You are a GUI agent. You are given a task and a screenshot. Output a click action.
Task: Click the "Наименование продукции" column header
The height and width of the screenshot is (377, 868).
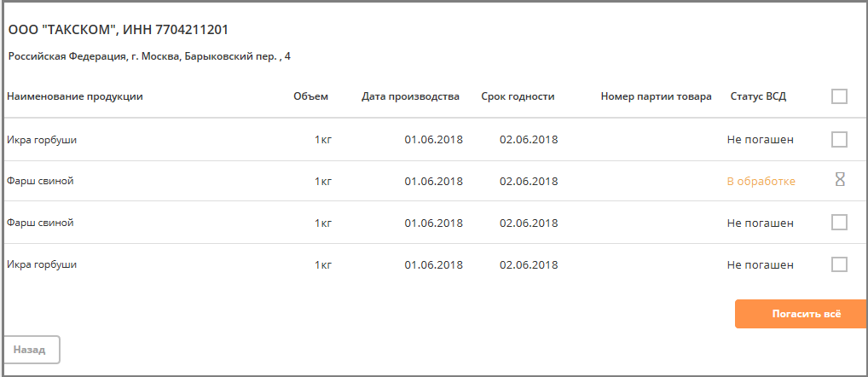[75, 97]
